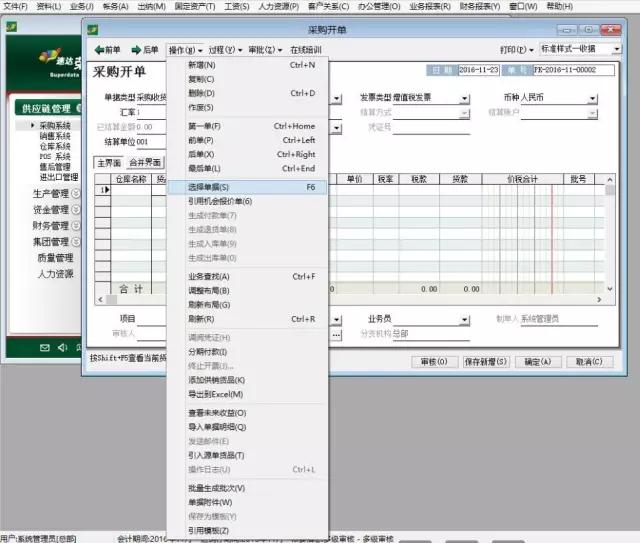Open the 业务报表(R) main menu
This screenshot has height=543, width=640.
pos(430,7)
